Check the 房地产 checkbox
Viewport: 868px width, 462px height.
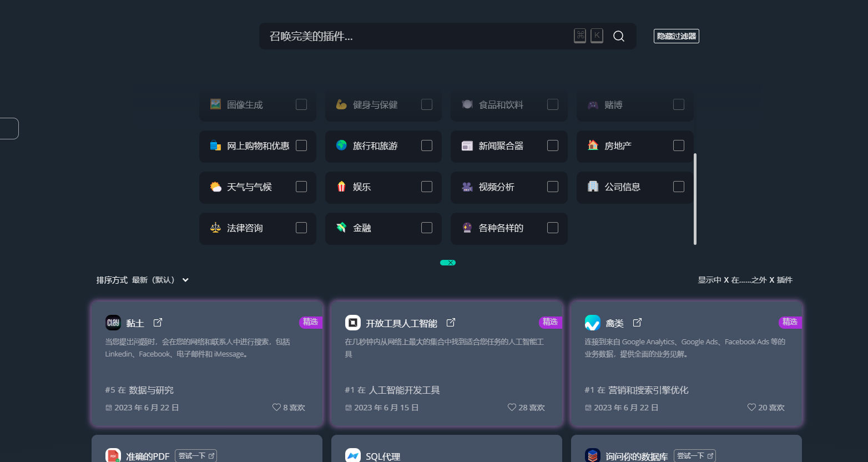click(x=679, y=145)
